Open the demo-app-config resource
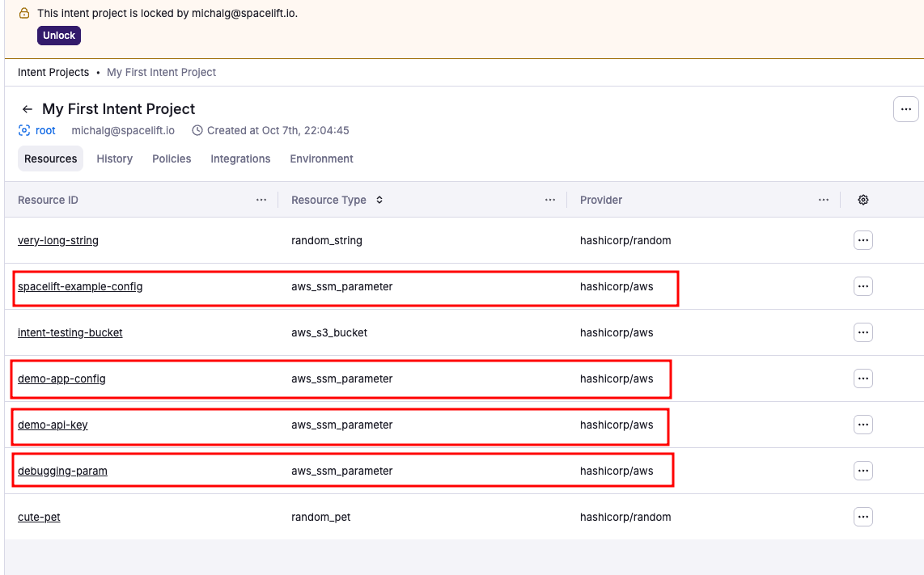924x575 pixels. pos(61,378)
